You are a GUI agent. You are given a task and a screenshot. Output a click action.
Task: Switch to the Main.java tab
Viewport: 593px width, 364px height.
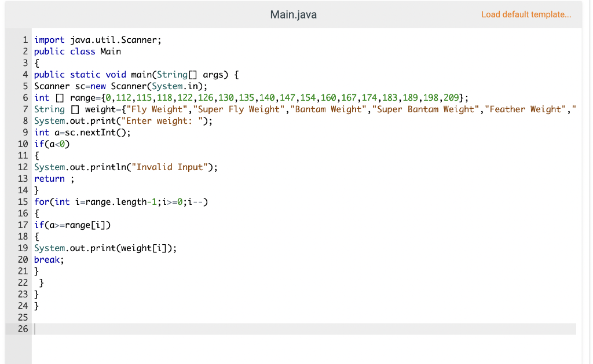tap(293, 14)
